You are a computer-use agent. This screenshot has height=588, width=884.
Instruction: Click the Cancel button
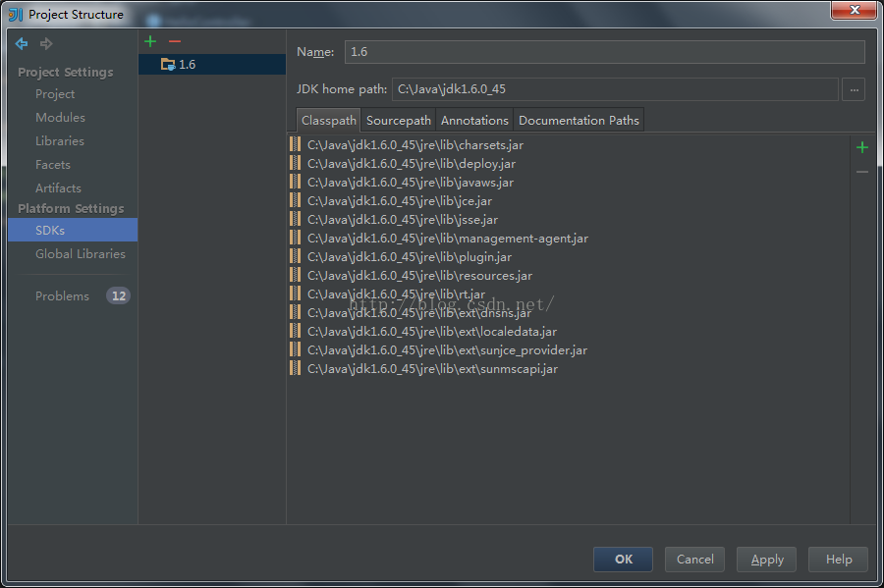(x=694, y=560)
